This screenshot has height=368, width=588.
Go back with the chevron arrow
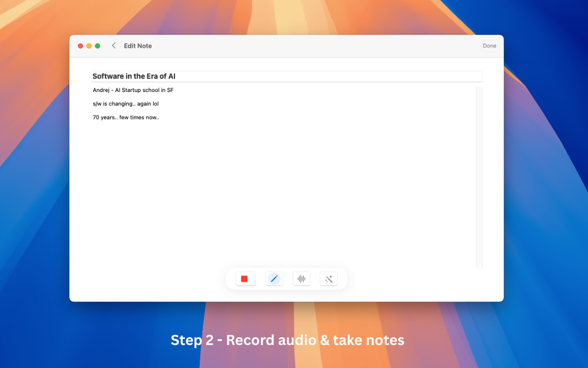pyautogui.click(x=114, y=46)
